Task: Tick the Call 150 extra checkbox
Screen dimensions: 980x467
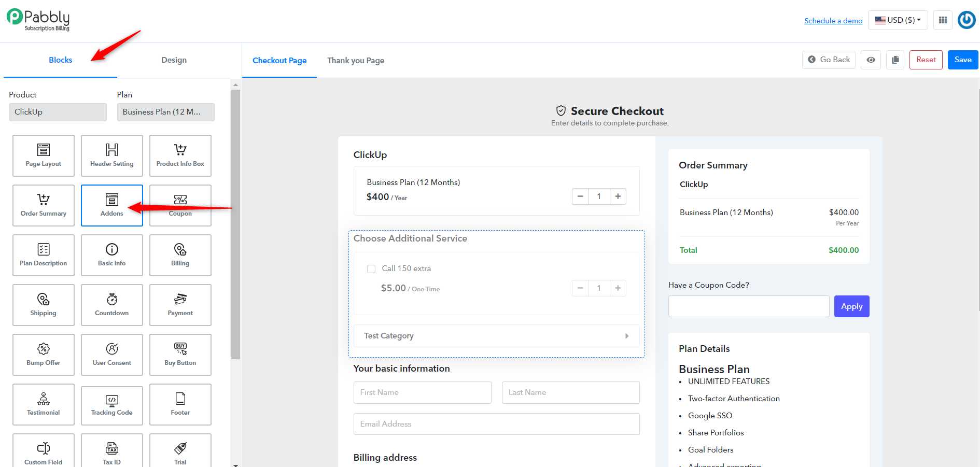Action: [x=371, y=268]
